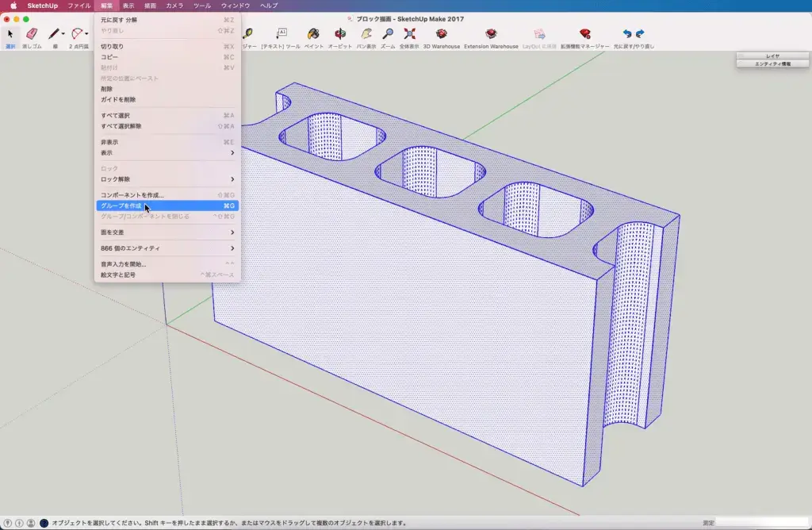812x530 pixels.
Task: Choose ガイドを削除 menu entry
Action: pos(167,99)
